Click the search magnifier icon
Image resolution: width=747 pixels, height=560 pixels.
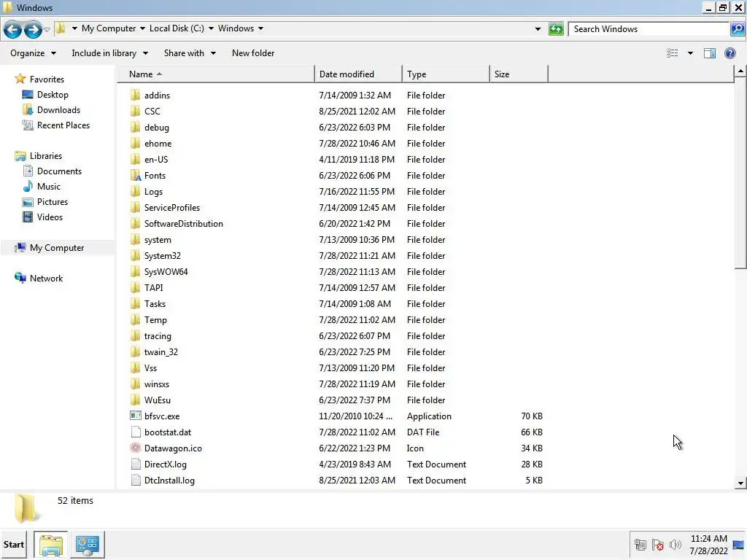click(x=737, y=29)
